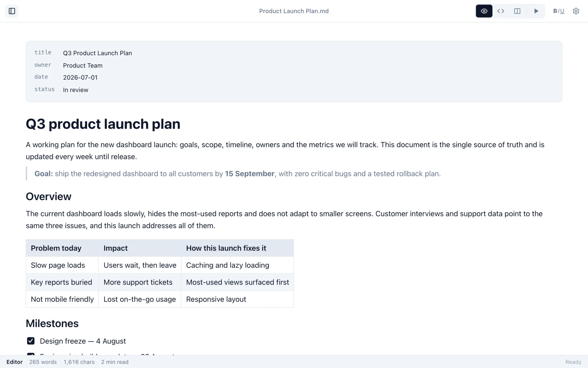This screenshot has height=368, width=588.
Task: Click the Q3 product launch plan heading
Action: 103,124
